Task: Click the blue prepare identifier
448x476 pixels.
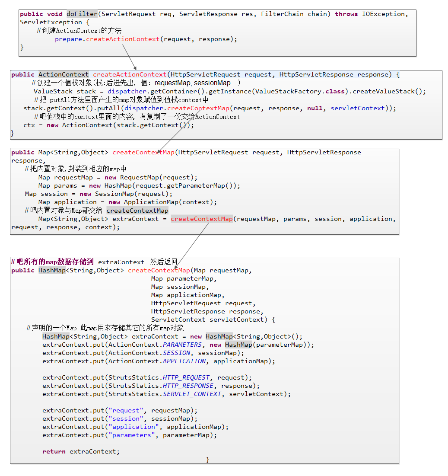Action: click(69, 39)
